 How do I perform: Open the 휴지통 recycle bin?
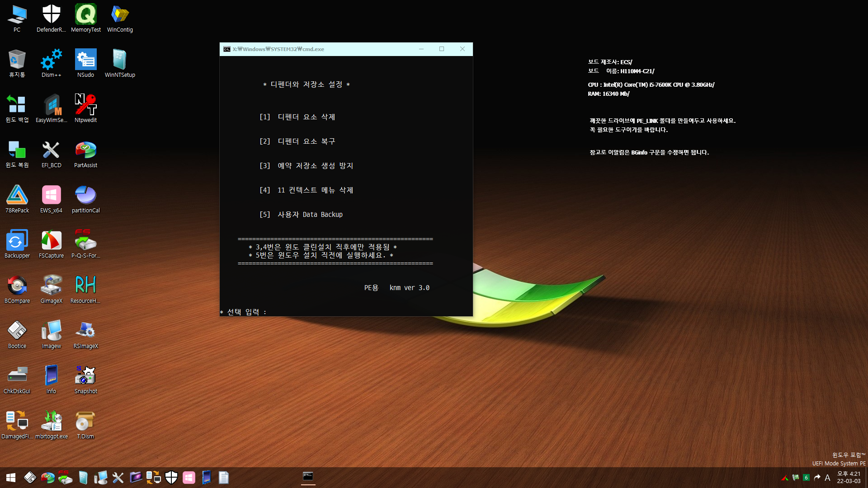[17, 63]
